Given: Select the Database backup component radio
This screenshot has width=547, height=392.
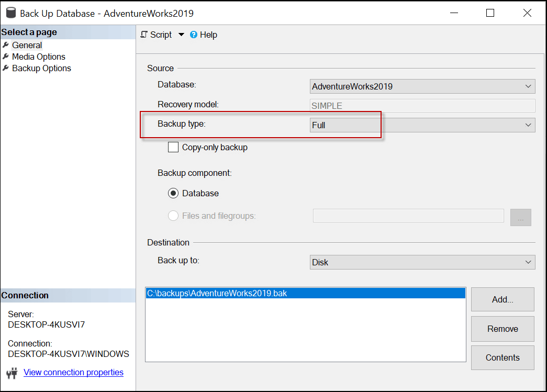Looking at the screenshot, I should pyautogui.click(x=173, y=193).
